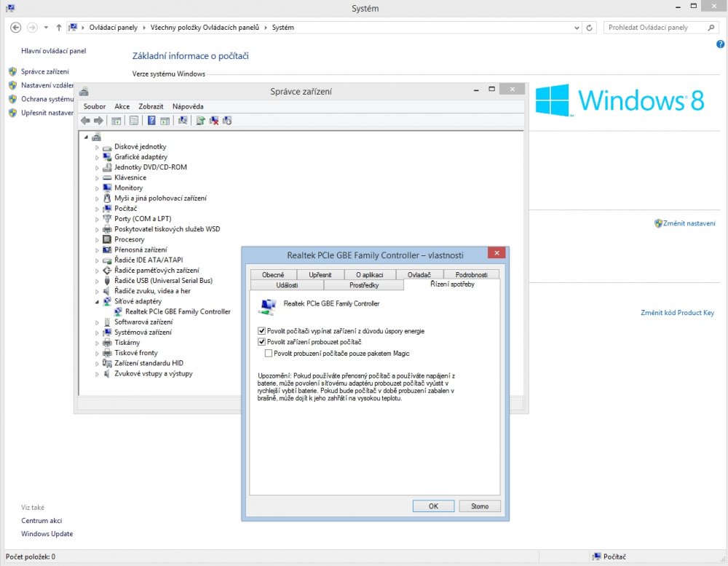The width and height of the screenshot is (728, 566).
Task: Click Uninstall device toolbar icon with red X
Action: [213, 121]
